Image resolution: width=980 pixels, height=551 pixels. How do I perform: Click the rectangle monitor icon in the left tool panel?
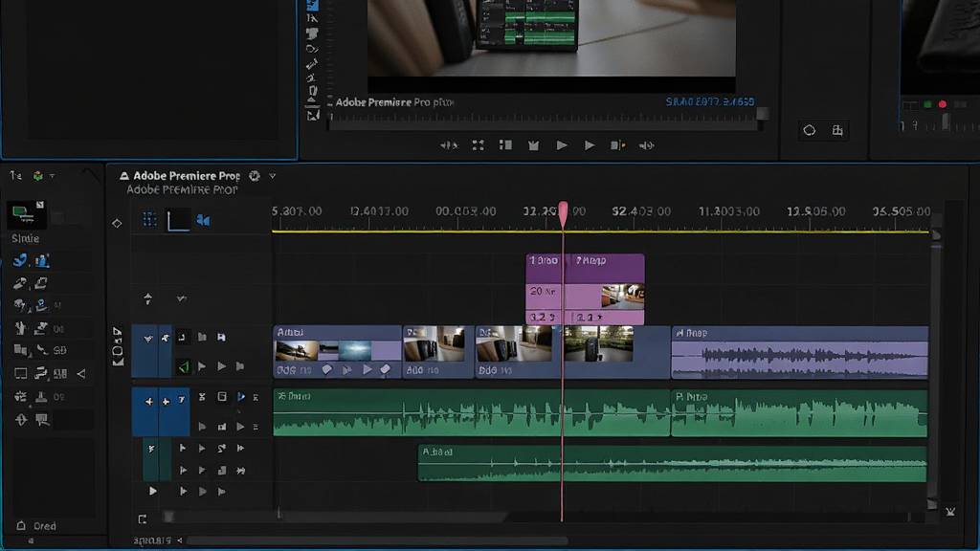tap(21, 374)
